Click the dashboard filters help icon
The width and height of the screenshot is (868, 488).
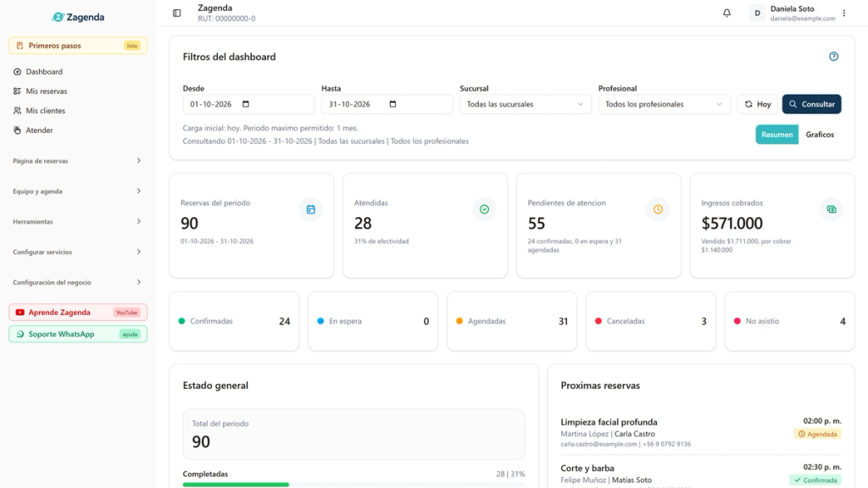click(x=834, y=57)
